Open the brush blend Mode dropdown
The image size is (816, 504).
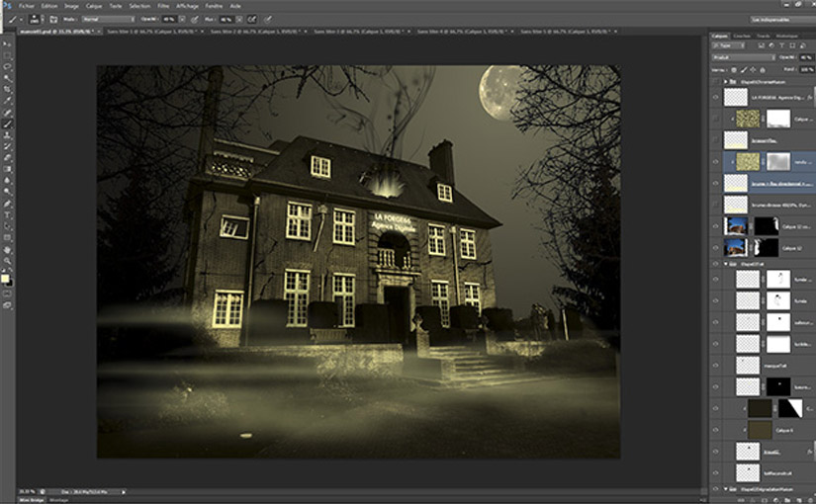coord(108,19)
